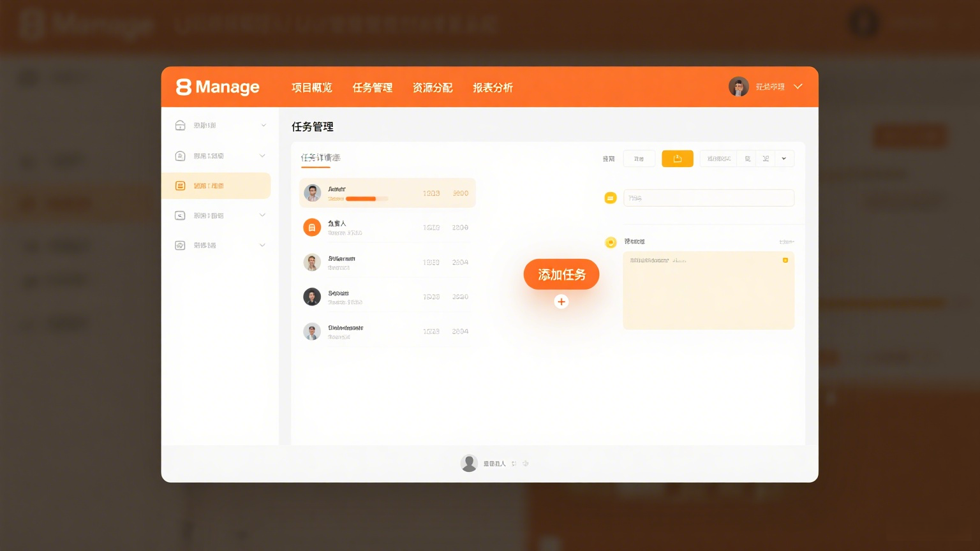
Task: Select the lock icon in the sidebar
Action: (180, 125)
